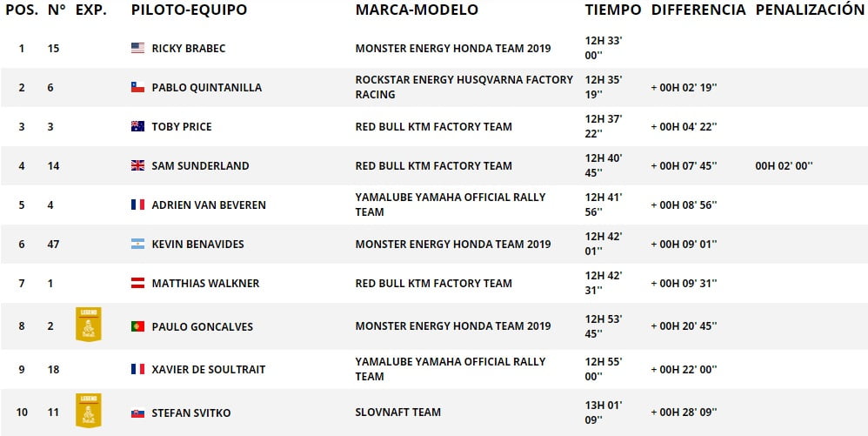Click Sam Sunderland's penalty 00H 02' 00''
Viewport: 868px width, 436px height.
784,165
